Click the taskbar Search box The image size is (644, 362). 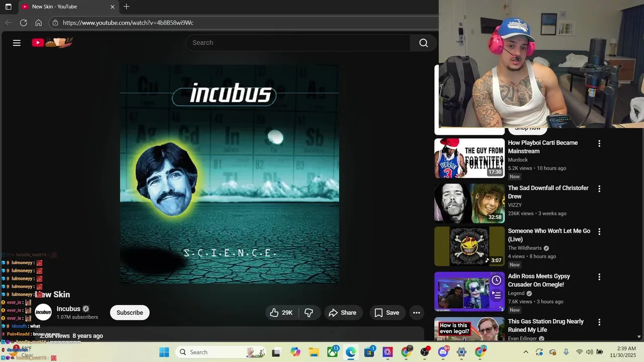pyautogui.click(x=221, y=352)
